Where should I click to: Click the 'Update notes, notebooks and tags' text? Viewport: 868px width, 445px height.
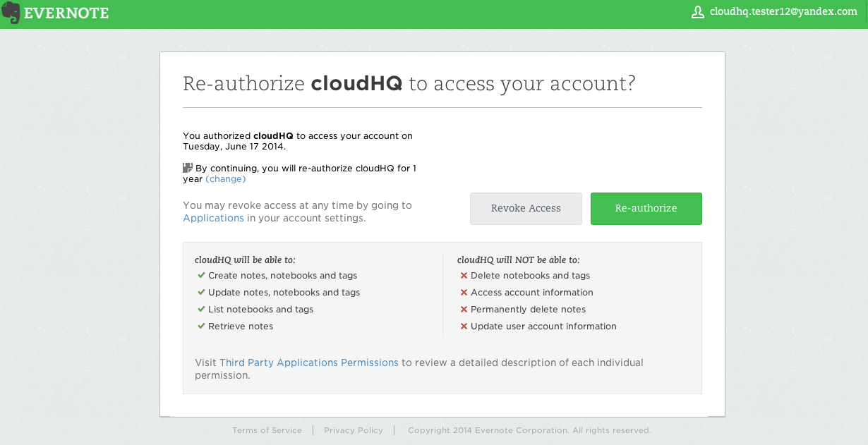tap(284, 293)
